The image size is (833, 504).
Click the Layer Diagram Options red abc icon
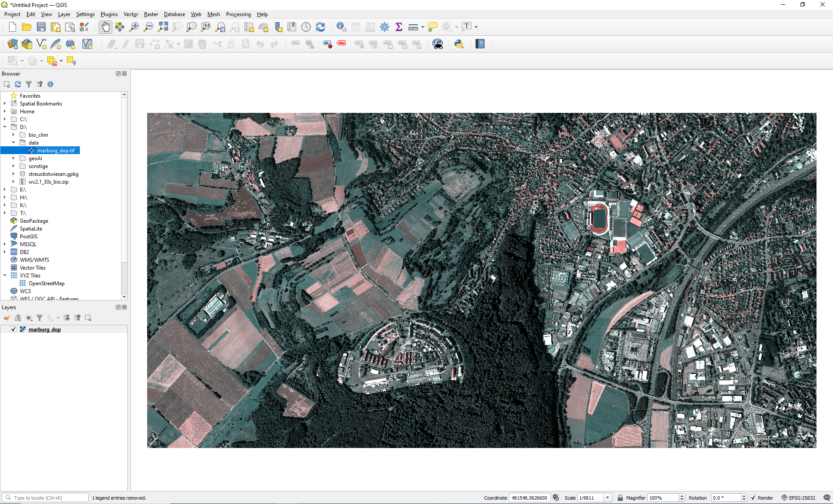coord(342,44)
